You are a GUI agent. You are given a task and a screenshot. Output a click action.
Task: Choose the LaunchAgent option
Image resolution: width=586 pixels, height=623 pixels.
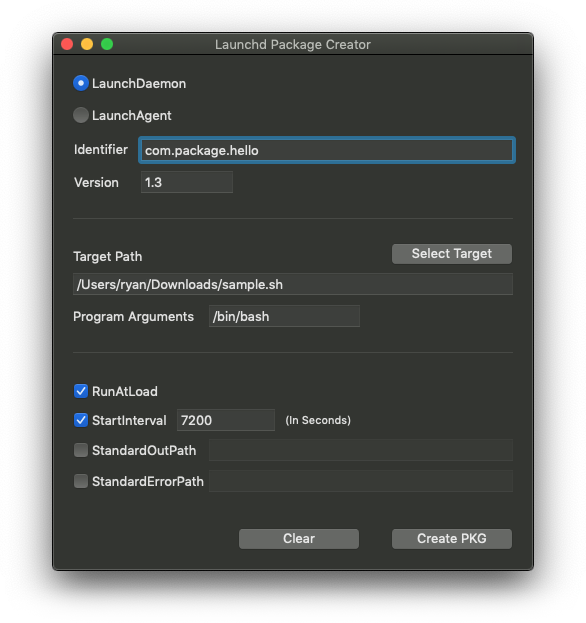click(81, 115)
